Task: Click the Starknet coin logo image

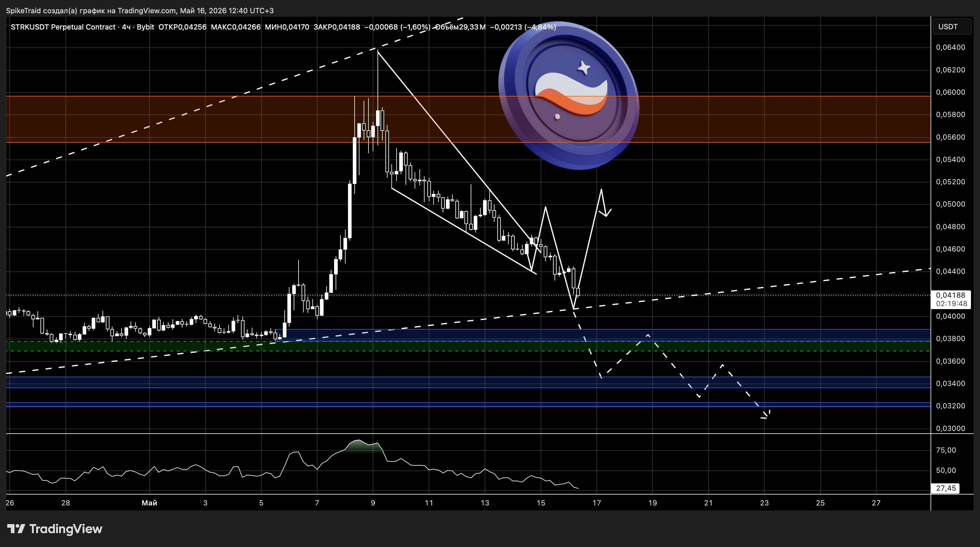Action: [x=569, y=96]
